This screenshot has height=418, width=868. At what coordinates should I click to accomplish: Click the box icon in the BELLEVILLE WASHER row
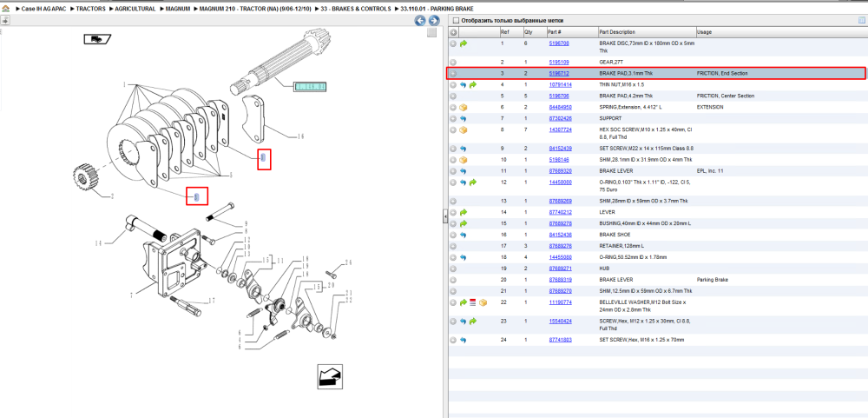483,302
